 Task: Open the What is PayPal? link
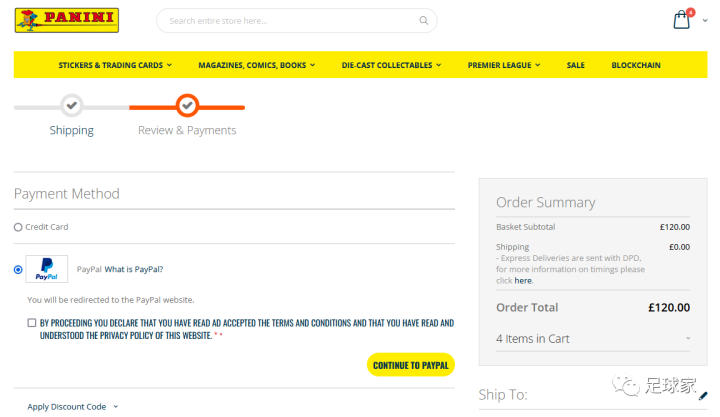click(134, 269)
